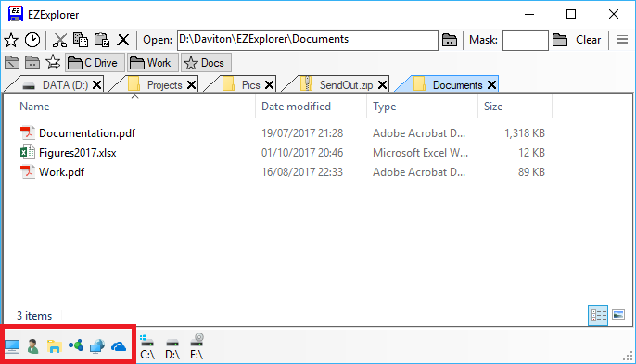Click the Clear mask button
The width and height of the screenshot is (636, 364).
pos(588,40)
